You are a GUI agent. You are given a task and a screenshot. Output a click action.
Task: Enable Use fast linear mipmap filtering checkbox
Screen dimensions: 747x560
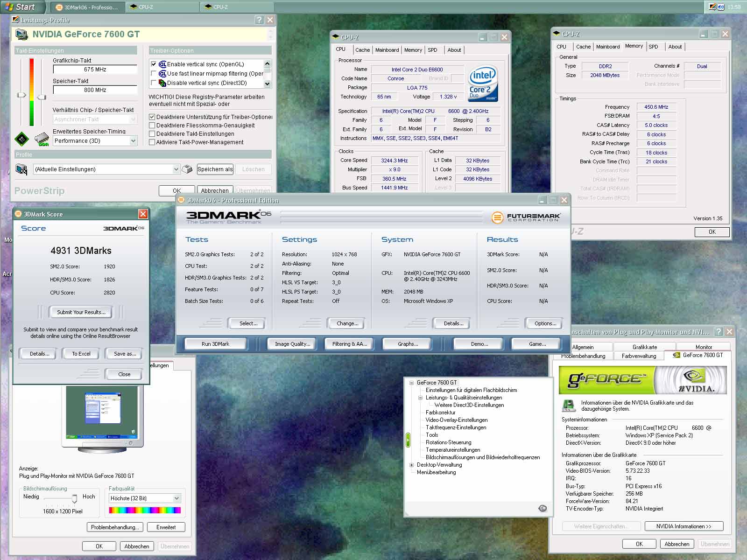(154, 74)
